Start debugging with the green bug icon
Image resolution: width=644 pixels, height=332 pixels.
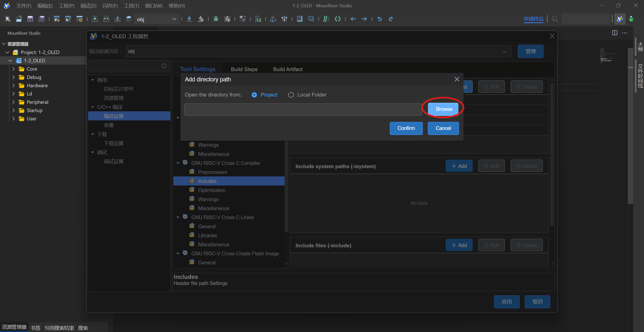point(216,19)
